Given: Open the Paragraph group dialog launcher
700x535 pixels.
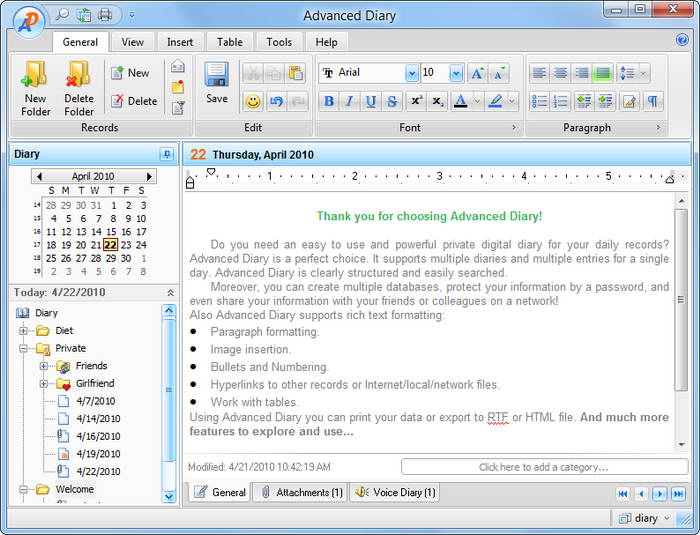Looking at the screenshot, I should [x=658, y=127].
